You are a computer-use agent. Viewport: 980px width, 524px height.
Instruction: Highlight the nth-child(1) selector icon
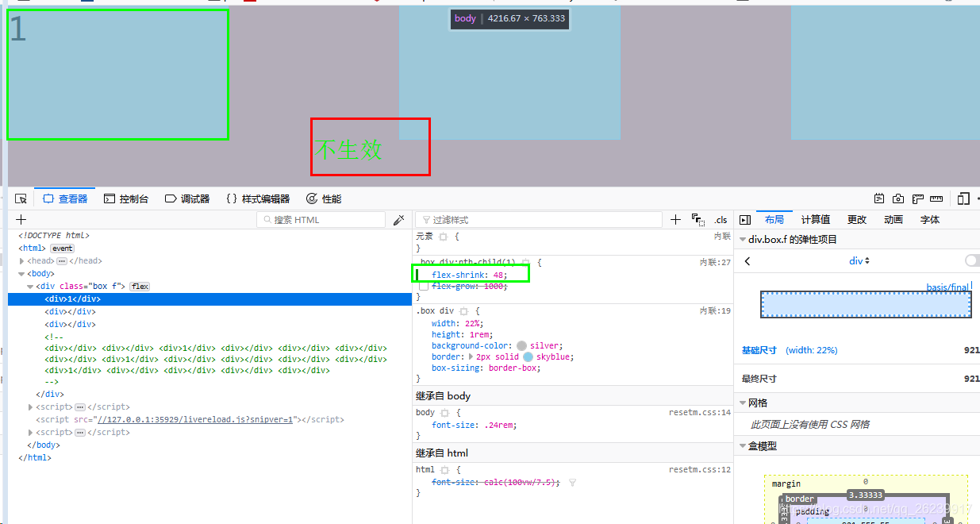[526, 263]
